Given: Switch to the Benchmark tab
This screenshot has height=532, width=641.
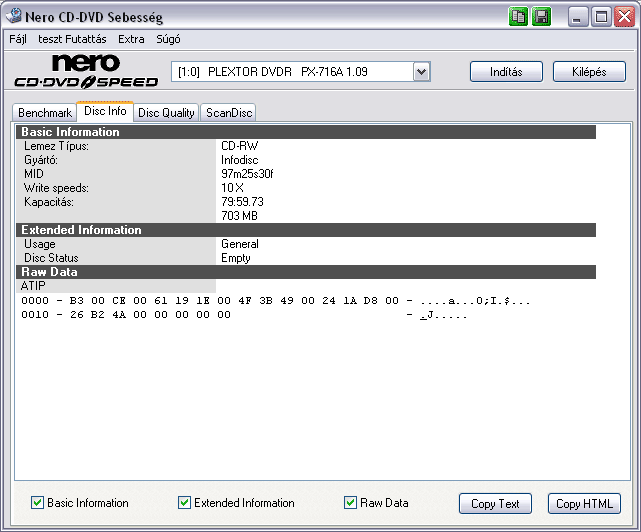Looking at the screenshot, I should click(45, 112).
